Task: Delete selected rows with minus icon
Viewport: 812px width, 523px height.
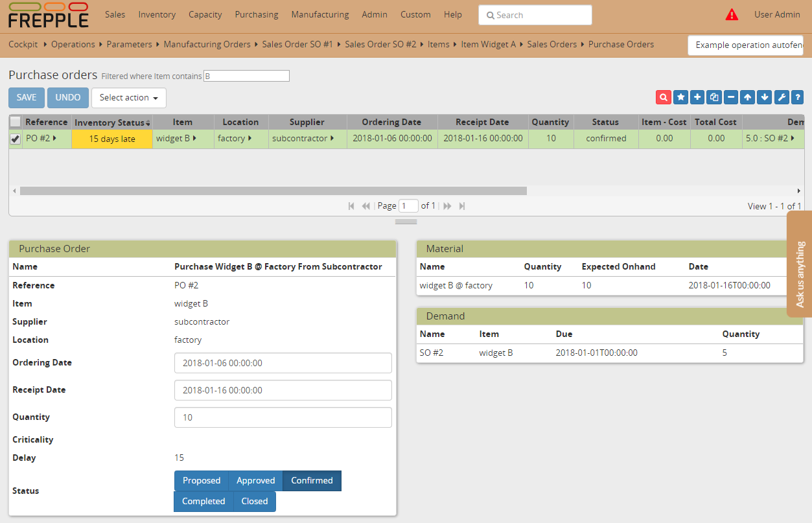Action: pyautogui.click(x=730, y=97)
